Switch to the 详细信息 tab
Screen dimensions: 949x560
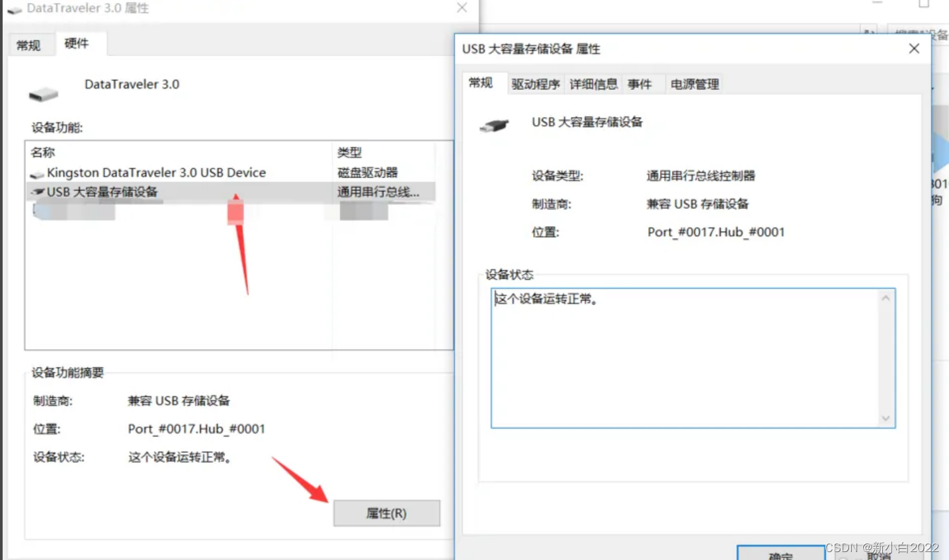pyautogui.click(x=594, y=84)
